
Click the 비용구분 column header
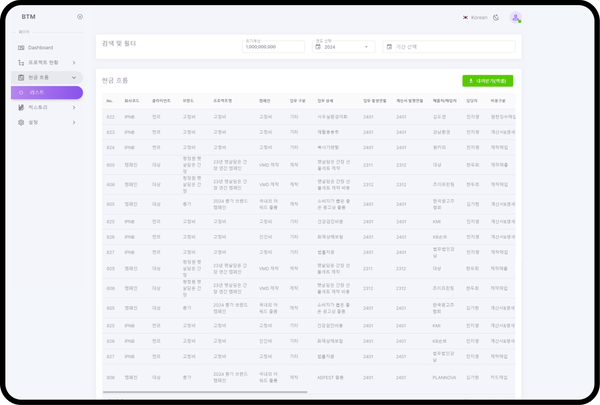coord(498,101)
